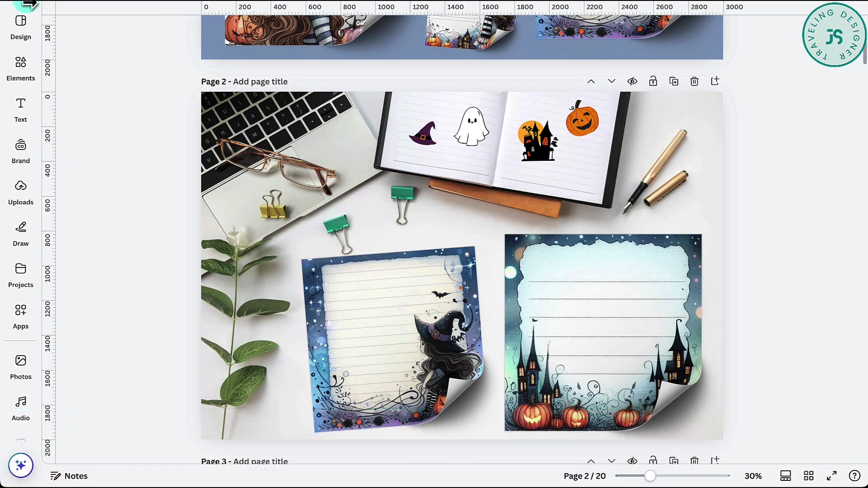Move Page 2 down with the chevron
This screenshot has width=868, height=488.
(x=612, y=81)
